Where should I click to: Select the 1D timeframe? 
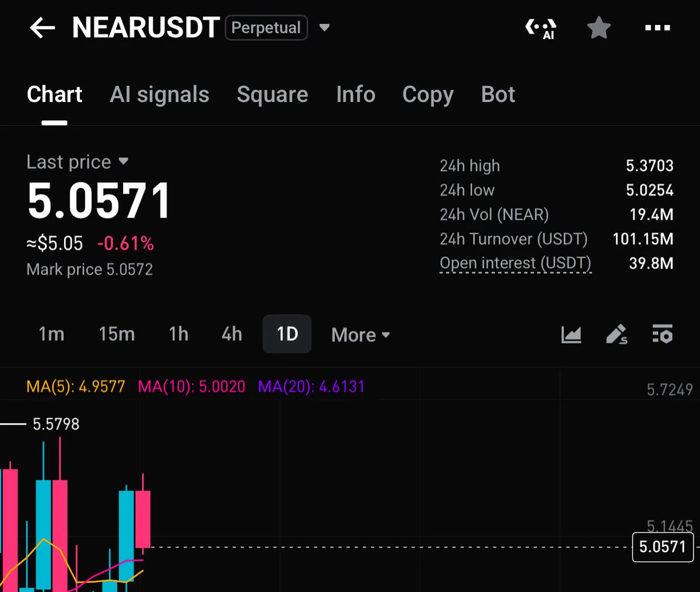(x=287, y=334)
